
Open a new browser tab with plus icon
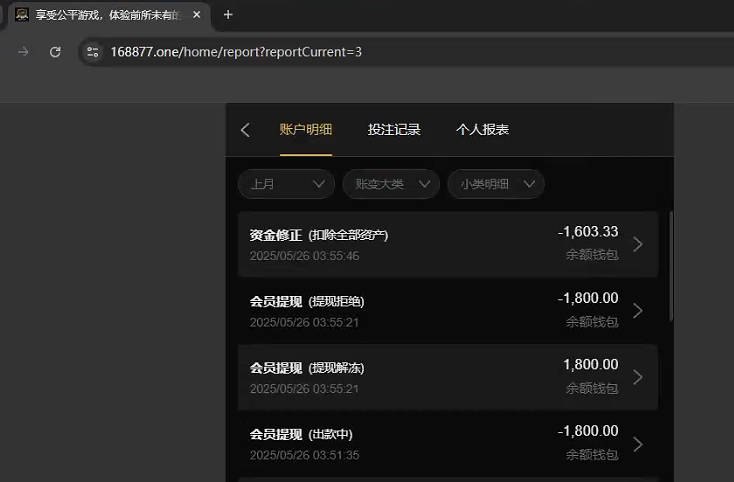point(228,15)
